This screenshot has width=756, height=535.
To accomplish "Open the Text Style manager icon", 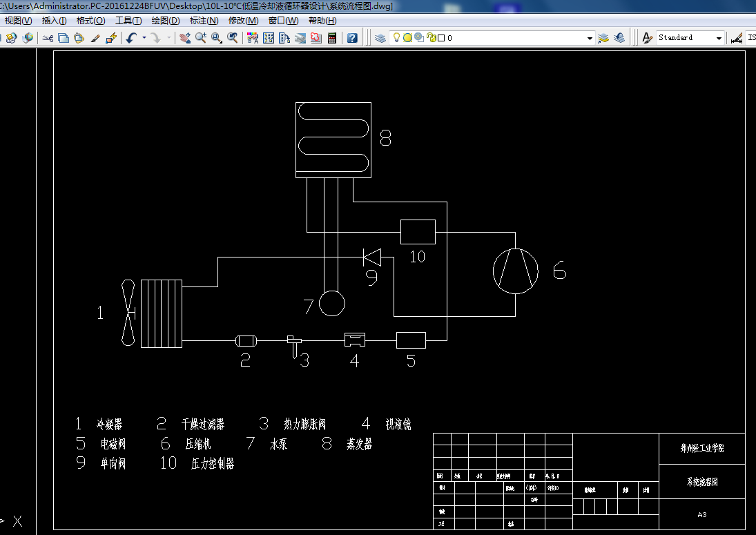I will (648, 38).
